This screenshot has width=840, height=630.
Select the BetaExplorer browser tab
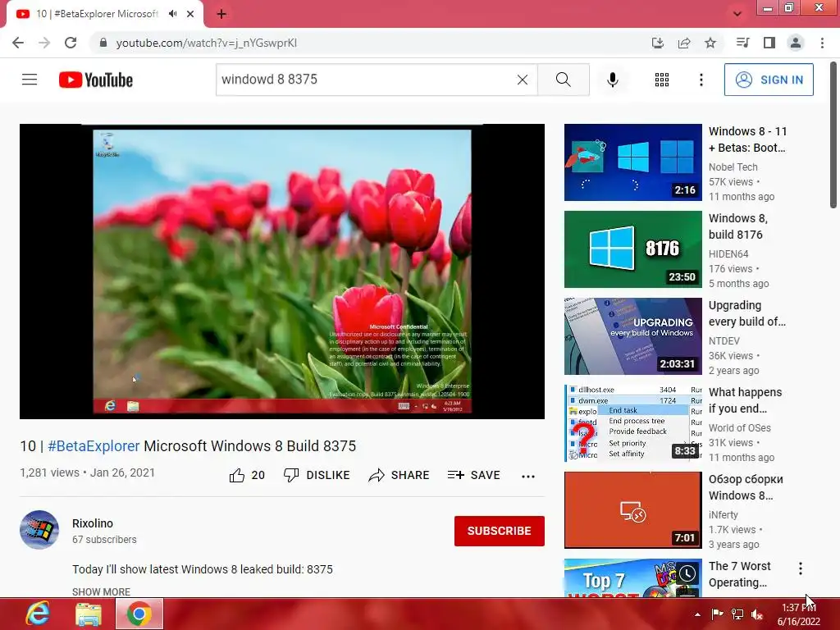pyautogui.click(x=105, y=14)
